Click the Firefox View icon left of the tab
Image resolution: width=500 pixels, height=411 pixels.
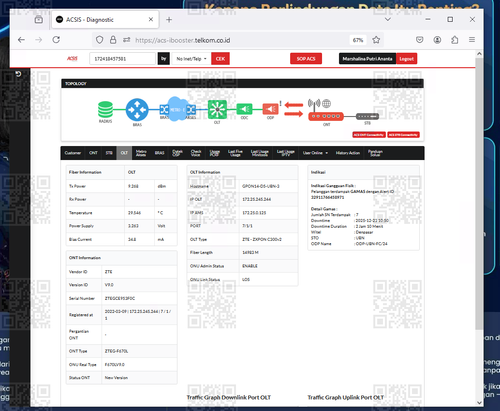click(x=39, y=20)
